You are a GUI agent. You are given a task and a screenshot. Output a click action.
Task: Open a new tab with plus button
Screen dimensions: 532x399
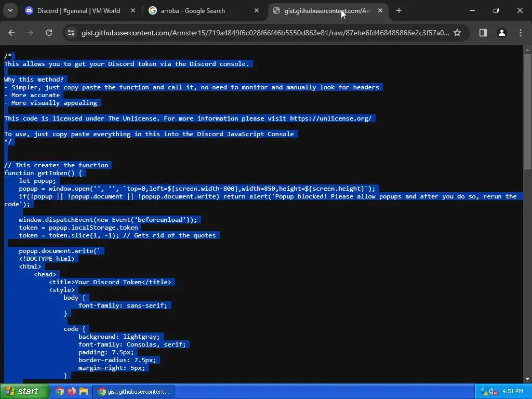tap(399, 11)
